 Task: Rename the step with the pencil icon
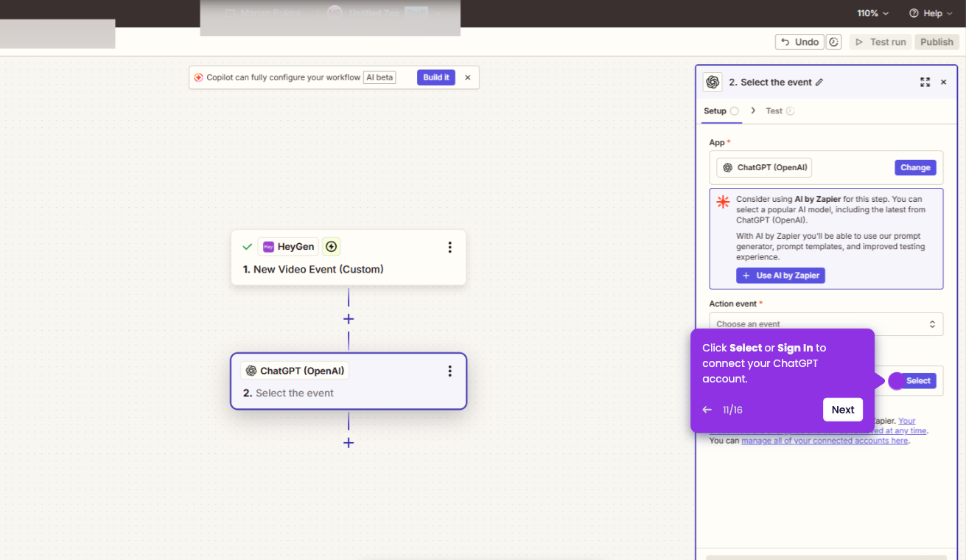coord(819,83)
